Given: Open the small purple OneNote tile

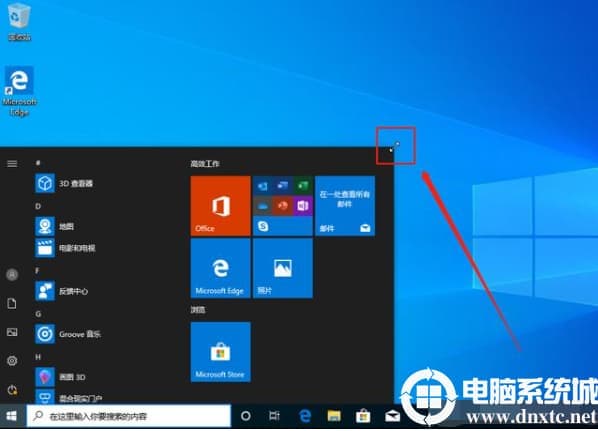Looking at the screenshot, I should coord(303,206).
